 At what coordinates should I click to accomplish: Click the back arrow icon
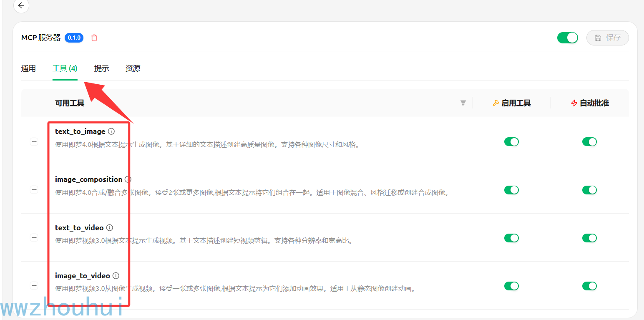(21, 6)
